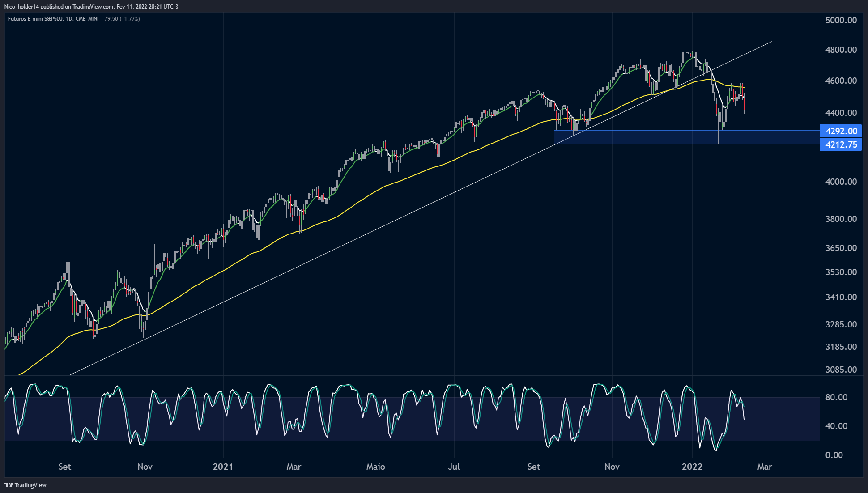Screen dimensions: 868x493
Task: Click the 2021 year label on time axis
Action: coord(223,467)
